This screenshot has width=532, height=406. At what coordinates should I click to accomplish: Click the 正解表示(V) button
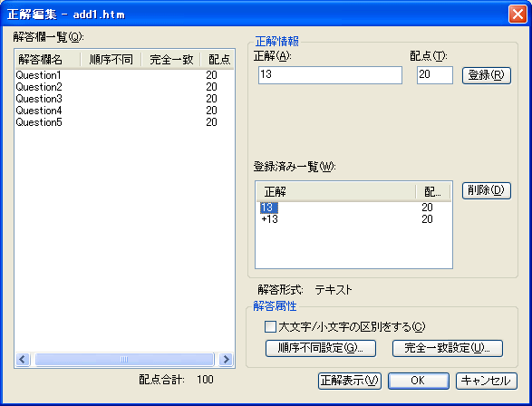click(350, 381)
